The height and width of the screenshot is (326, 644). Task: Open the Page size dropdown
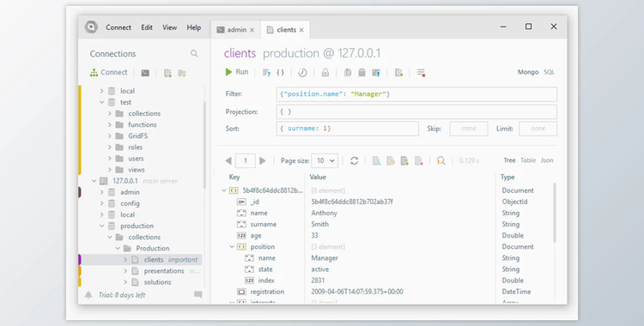coord(325,161)
